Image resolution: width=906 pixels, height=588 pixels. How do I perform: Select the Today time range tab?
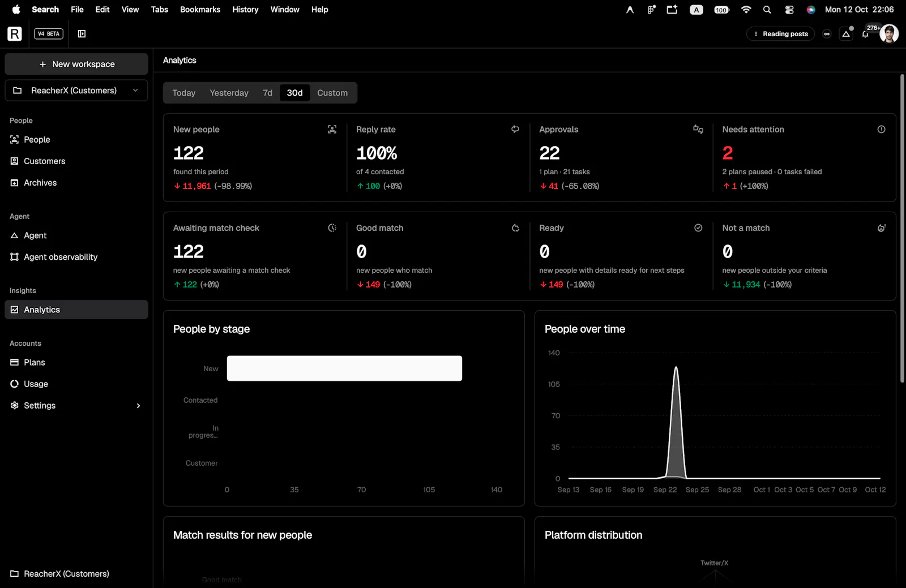183,93
